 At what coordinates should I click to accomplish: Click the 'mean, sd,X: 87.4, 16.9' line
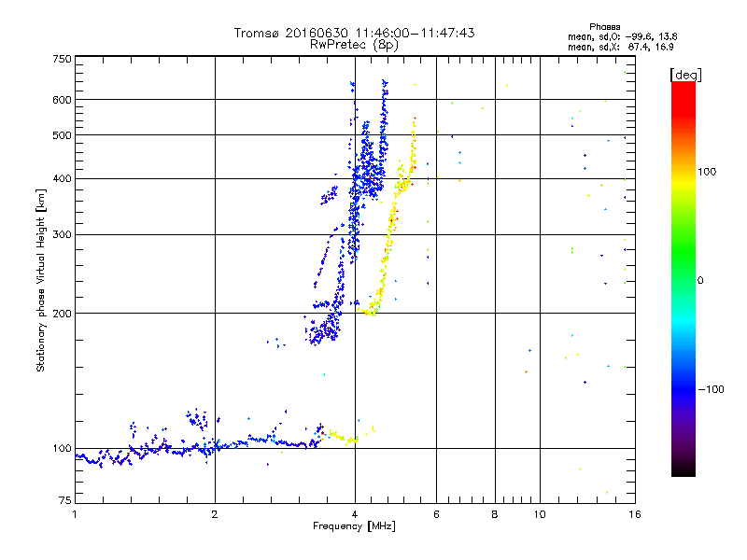[620, 47]
